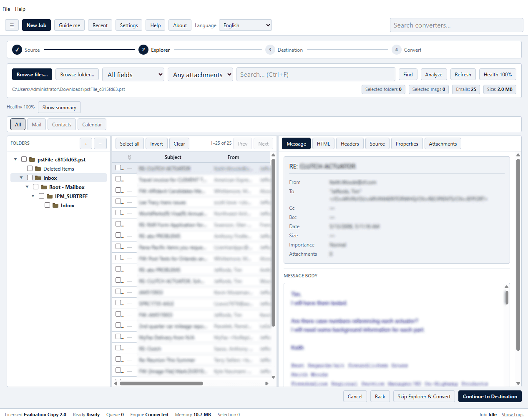The height and width of the screenshot is (420, 528).
Task: Open the Help menu in menu bar
Action: tap(20, 9)
